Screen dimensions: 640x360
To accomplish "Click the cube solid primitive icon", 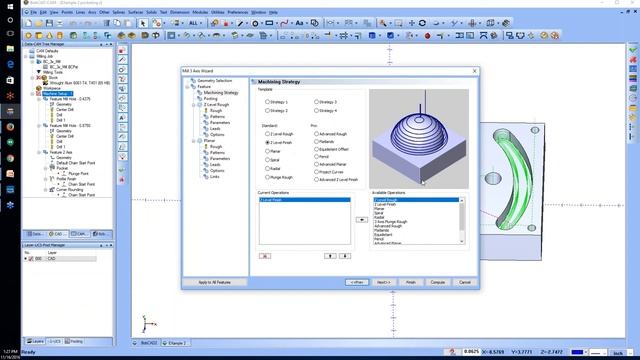I will [39, 36].
